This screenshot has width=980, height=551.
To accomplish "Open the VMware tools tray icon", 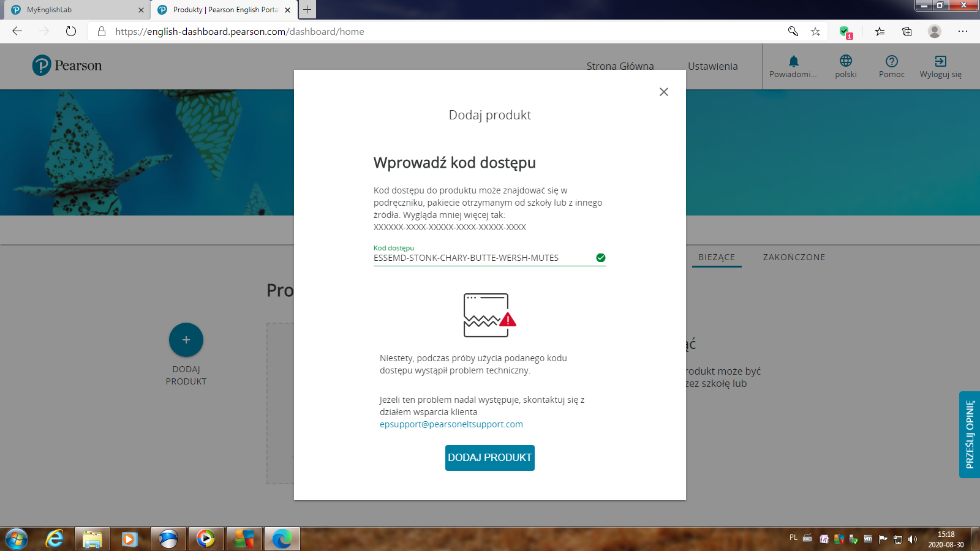I will (868, 539).
